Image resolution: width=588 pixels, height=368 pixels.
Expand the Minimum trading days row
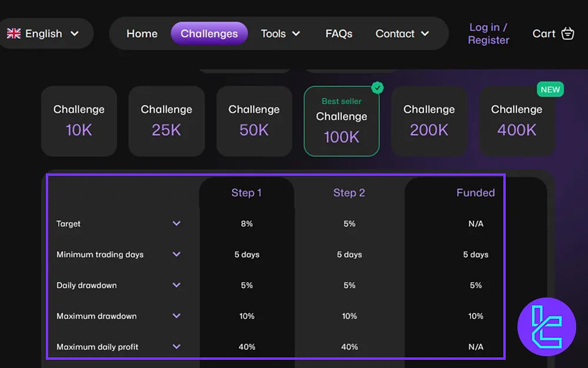176,255
